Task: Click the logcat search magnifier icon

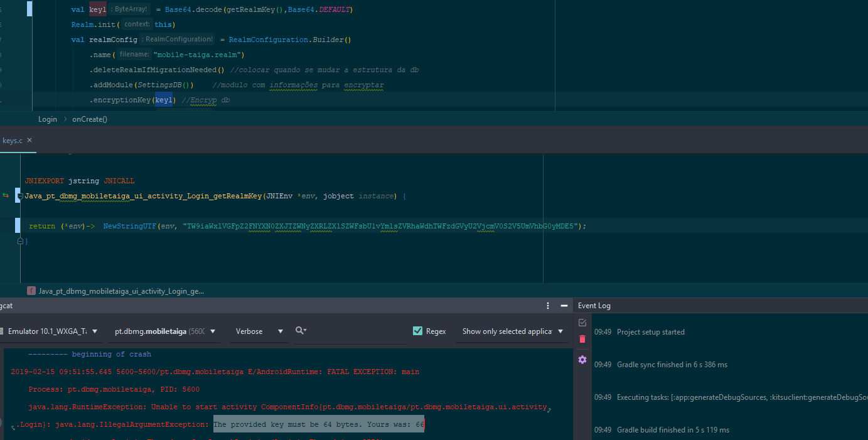Action: pos(301,331)
